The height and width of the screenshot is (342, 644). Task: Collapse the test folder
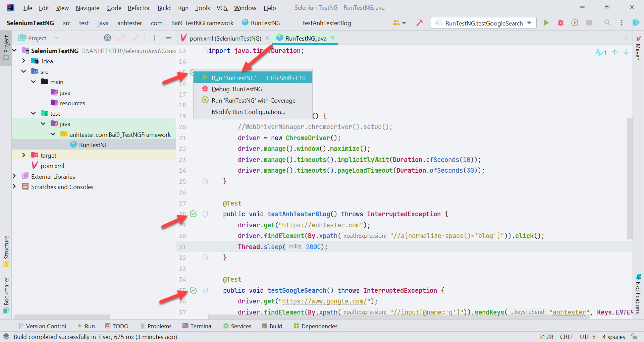[x=33, y=113]
